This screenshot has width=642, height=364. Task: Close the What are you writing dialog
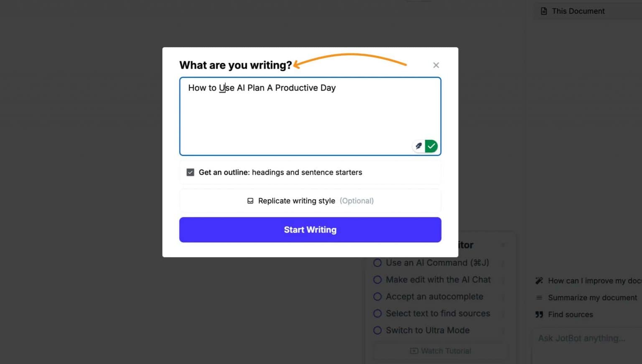436,65
